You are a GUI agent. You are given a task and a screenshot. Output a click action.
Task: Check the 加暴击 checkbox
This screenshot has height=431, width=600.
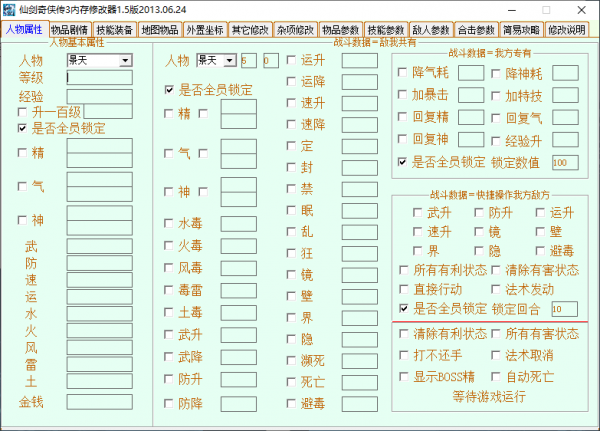tap(402, 95)
